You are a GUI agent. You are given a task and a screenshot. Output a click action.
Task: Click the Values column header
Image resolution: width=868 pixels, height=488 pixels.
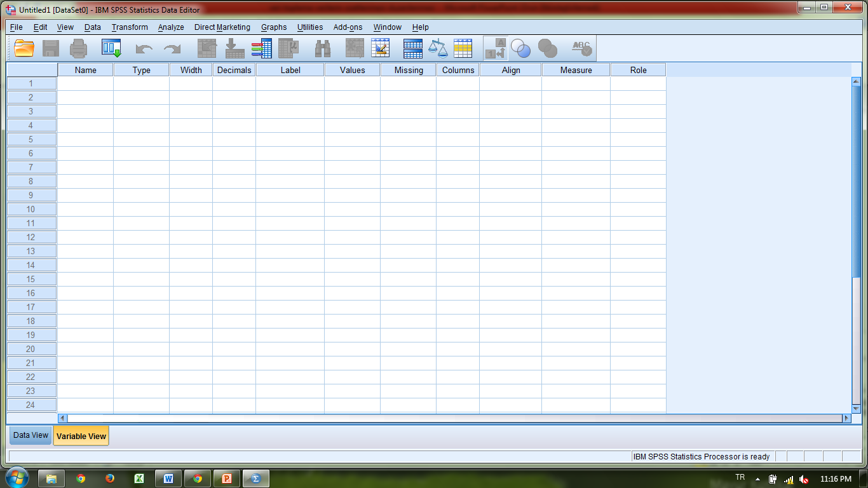[353, 70]
